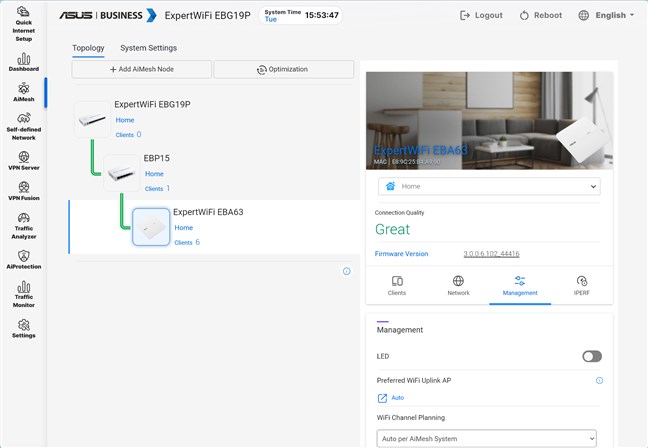Image resolution: width=648 pixels, height=448 pixels.
Task: Click Add AiMesh Node button
Action: tap(141, 69)
